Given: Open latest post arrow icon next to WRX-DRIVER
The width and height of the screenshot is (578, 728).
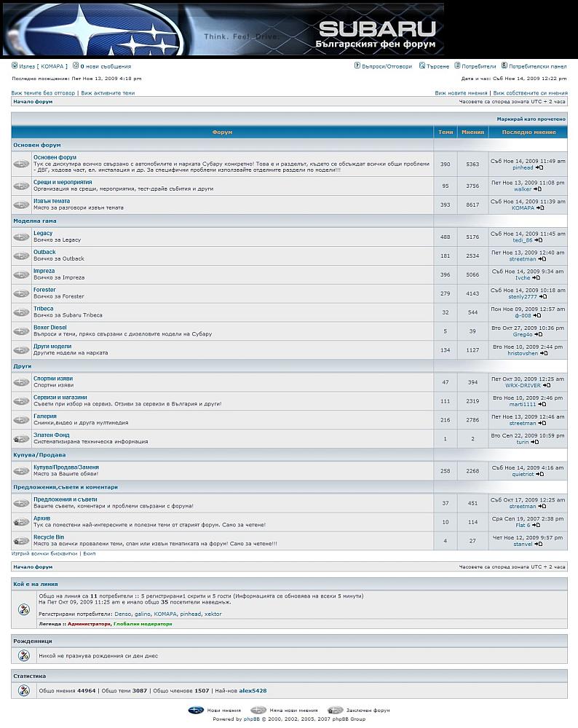Looking at the screenshot, I should coord(547,385).
